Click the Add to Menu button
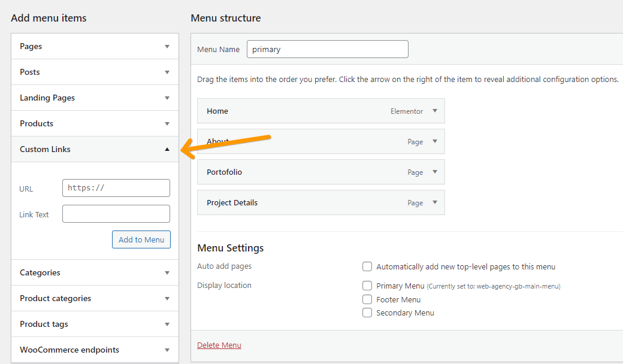The height and width of the screenshot is (364, 623). pyautogui.click(x=141, y=239)
